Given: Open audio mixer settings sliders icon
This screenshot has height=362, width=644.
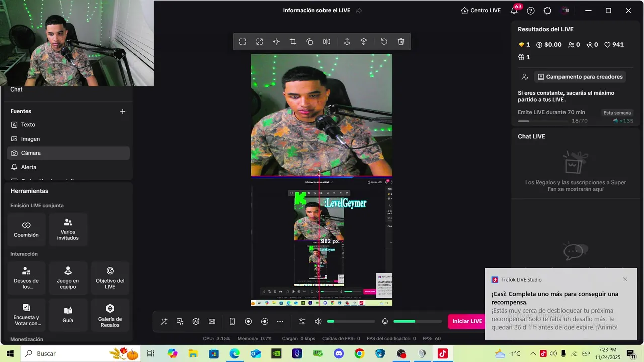Looking at the screenshot, I should 302,321.
